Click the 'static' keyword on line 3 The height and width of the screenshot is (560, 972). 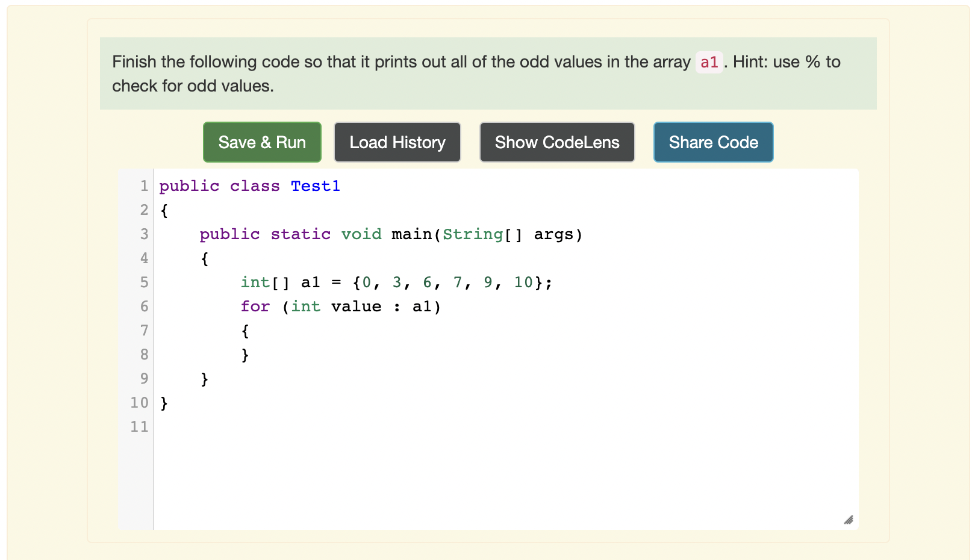tap(301, 234)
